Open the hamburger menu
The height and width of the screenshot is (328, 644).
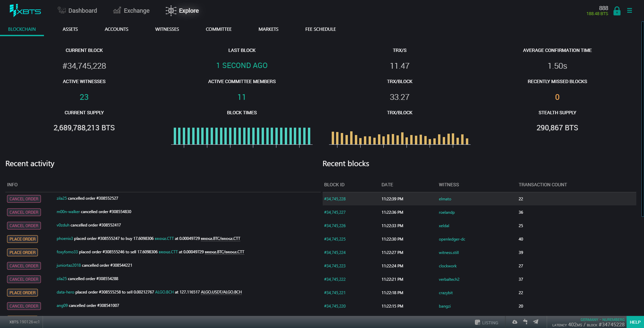(x=630, y=11)
